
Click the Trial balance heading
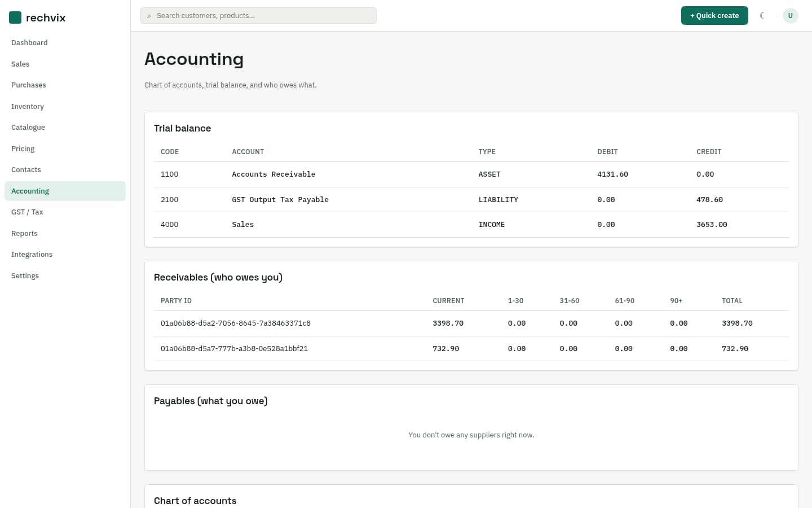click(x=182, y=129)
